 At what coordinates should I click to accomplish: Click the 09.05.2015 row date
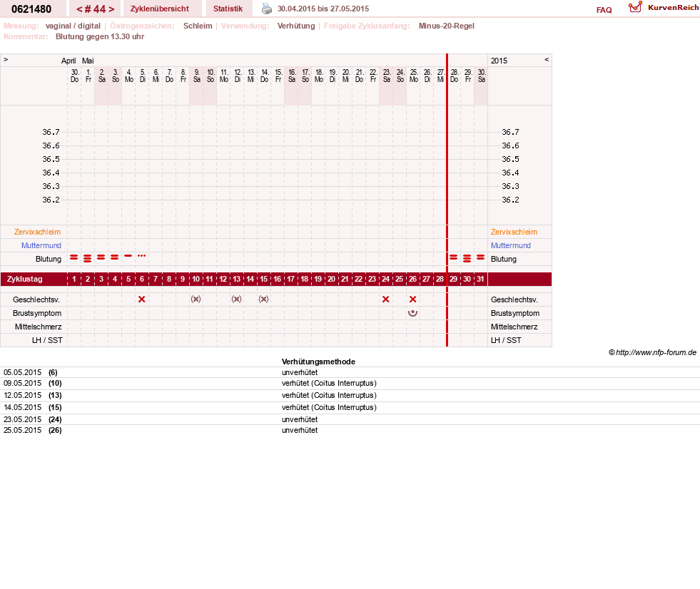pyautogui.click(x=22, y=384)
